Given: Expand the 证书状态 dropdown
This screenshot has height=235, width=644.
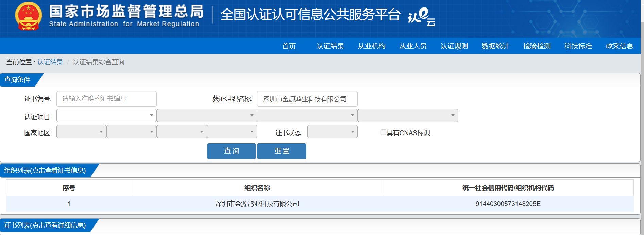Looking at the screenshot, I should pos(333,131).
